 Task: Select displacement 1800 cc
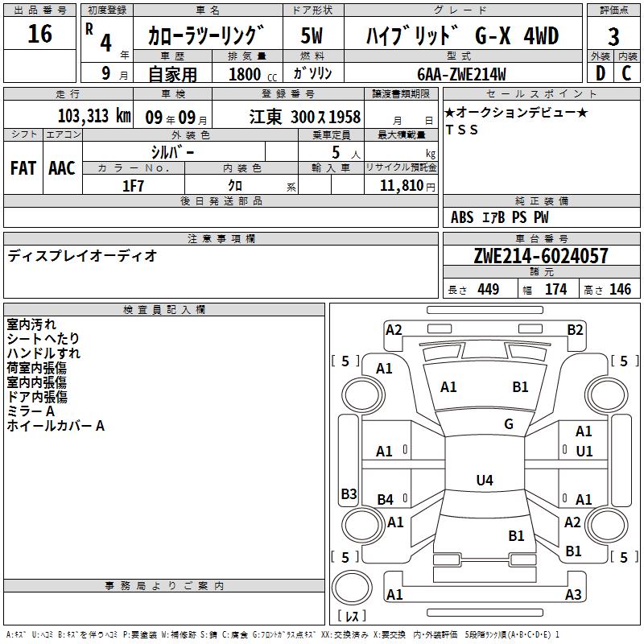pos(253,74)
